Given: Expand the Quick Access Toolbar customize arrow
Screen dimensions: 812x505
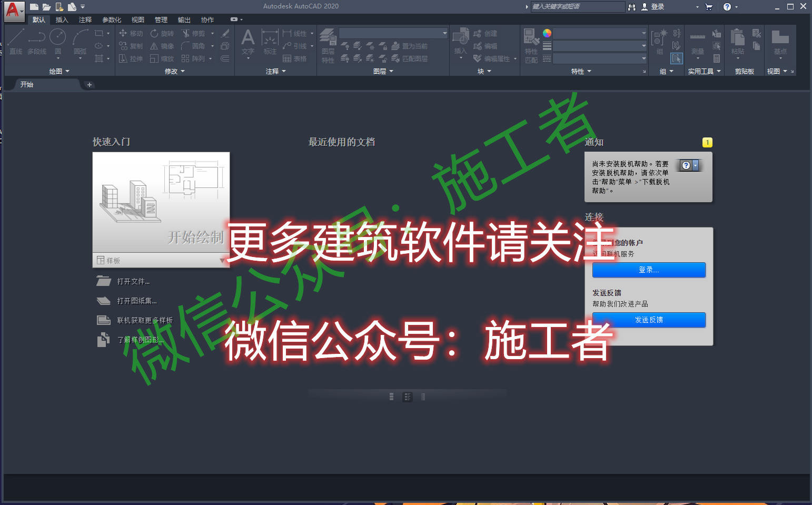Looking at the screenshot, I should click(83, 7).
